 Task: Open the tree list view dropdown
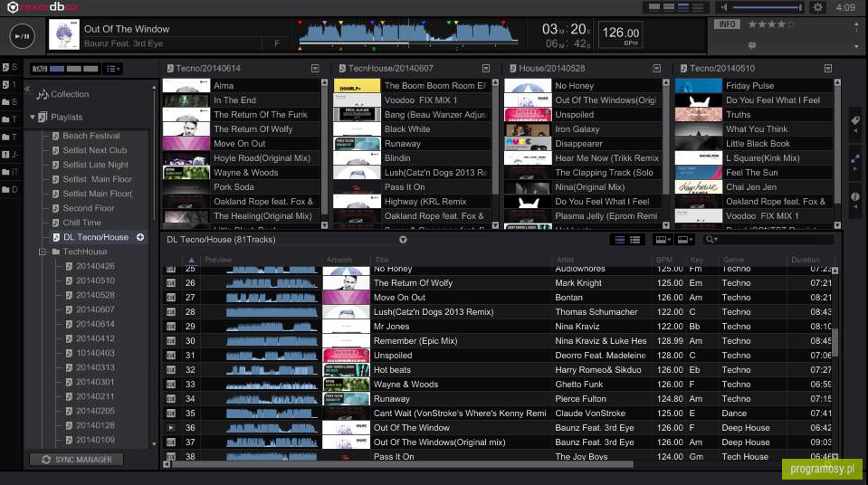pos(112,69)
